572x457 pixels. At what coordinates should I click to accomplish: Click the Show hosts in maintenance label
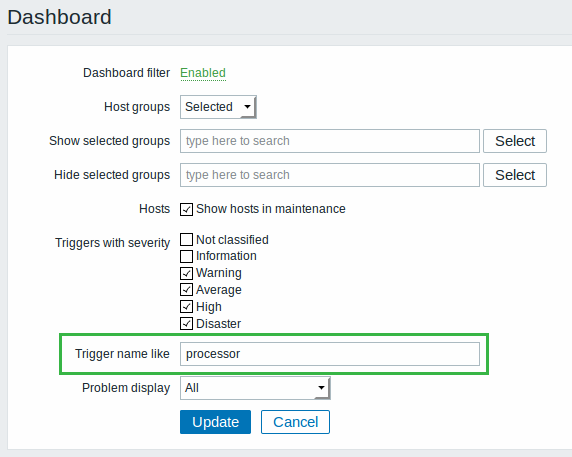tap(271, 209)
